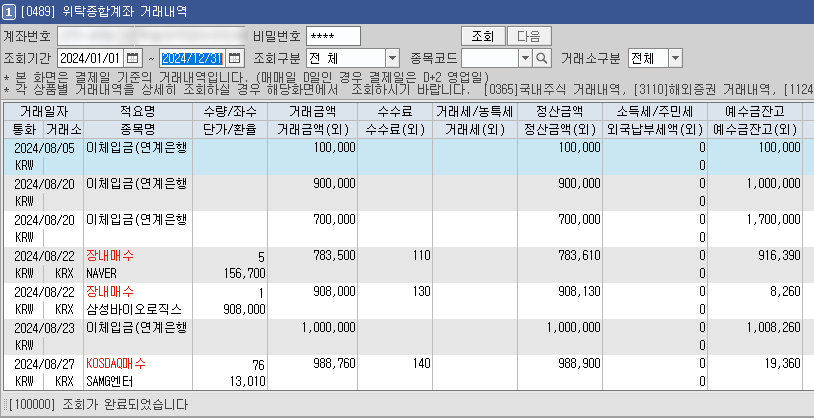The width and height of the screenshot is (814, 418).
Task: Select the 2024/08/27 transaction date cell
Action: pos(44,363)
